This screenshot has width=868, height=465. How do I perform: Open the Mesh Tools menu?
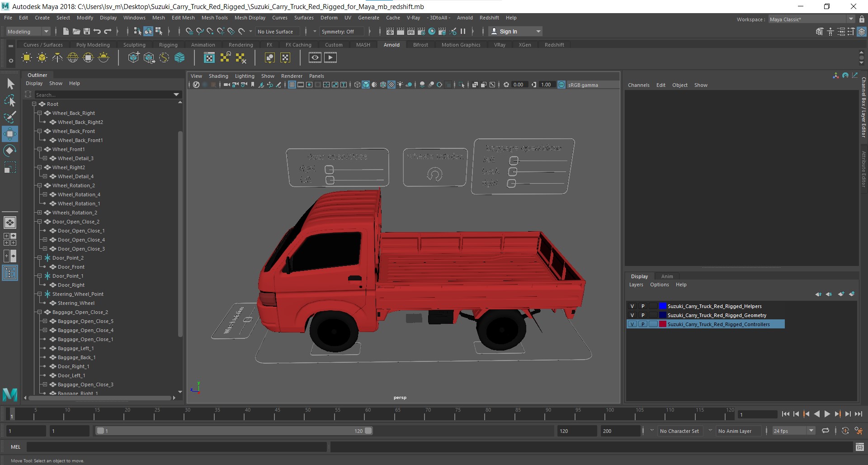[x=214, y=18]
